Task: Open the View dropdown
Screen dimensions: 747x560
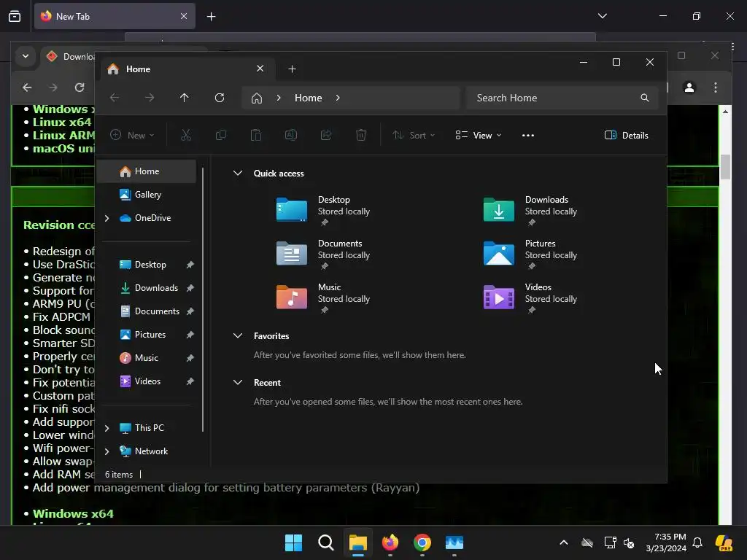Action: tap(479, 135)
